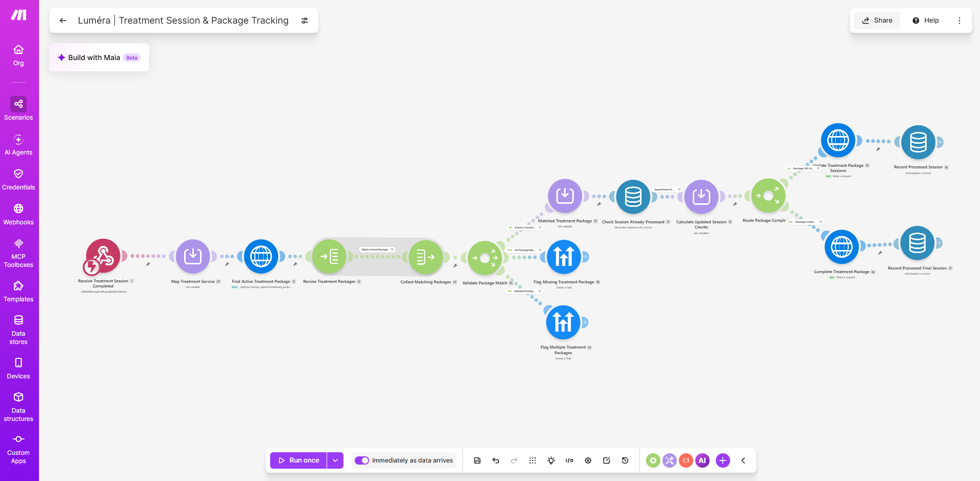Viewport: 980px width, 481px height.
Task: Open the purple Tools favorites icon
Action: 669,460
